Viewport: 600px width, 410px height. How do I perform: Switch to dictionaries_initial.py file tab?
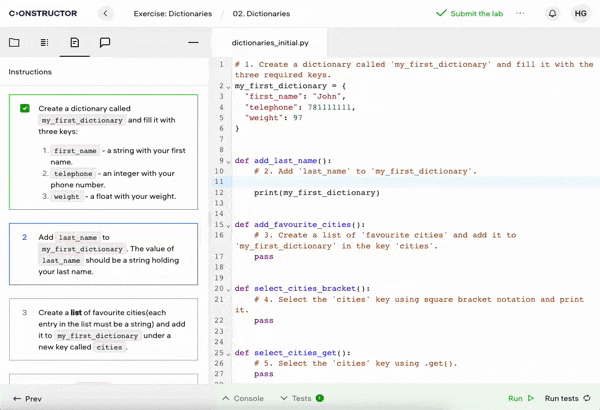tap(270, 43)
